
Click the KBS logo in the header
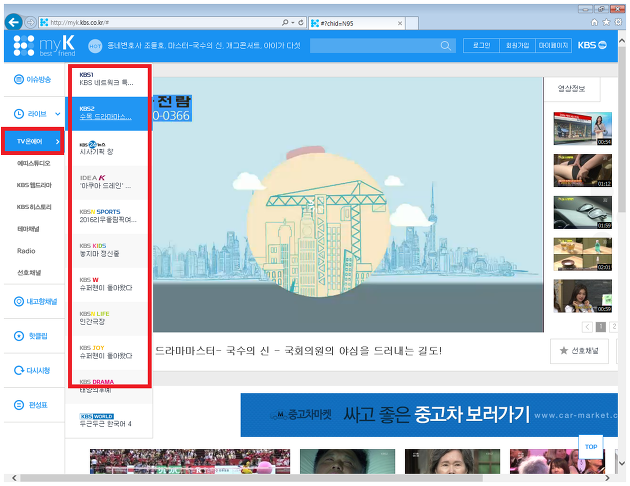pos(592,45)
